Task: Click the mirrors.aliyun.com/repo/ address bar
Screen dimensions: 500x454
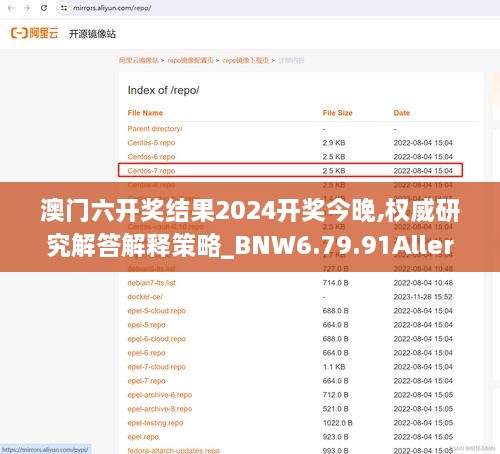Action: click(112, 8)
